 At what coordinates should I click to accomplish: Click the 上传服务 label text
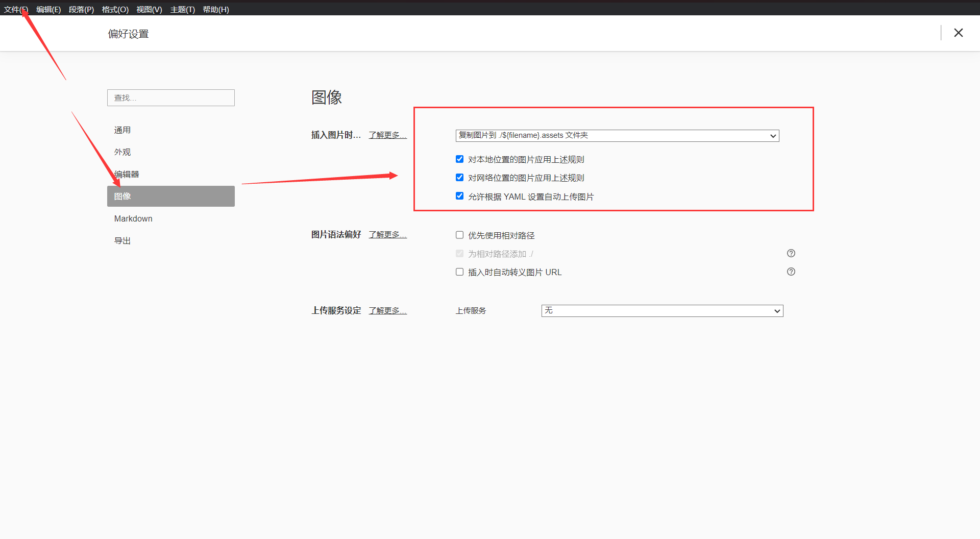point(471,311)
